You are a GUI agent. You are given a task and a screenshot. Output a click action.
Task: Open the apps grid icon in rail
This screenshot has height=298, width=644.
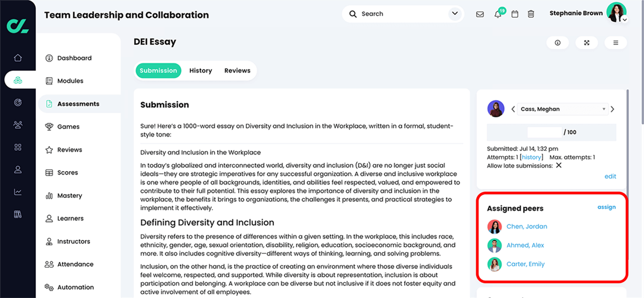(x=18, y=147)
